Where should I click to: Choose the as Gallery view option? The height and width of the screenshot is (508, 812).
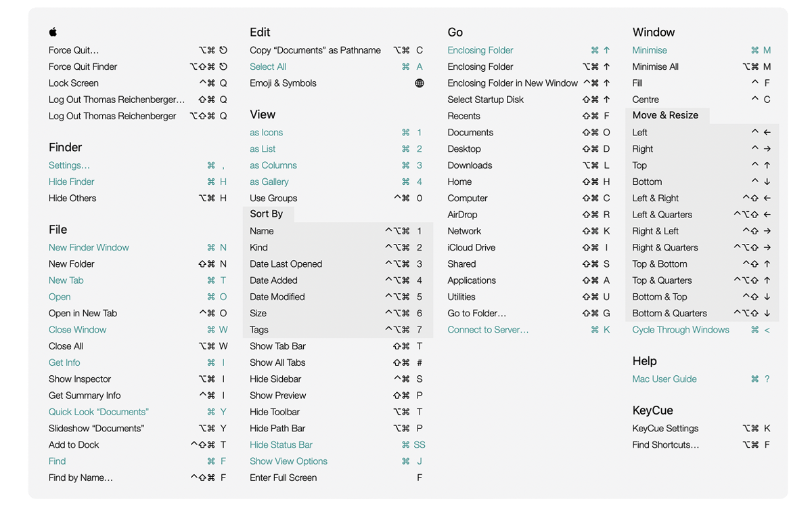click(269, 182)
